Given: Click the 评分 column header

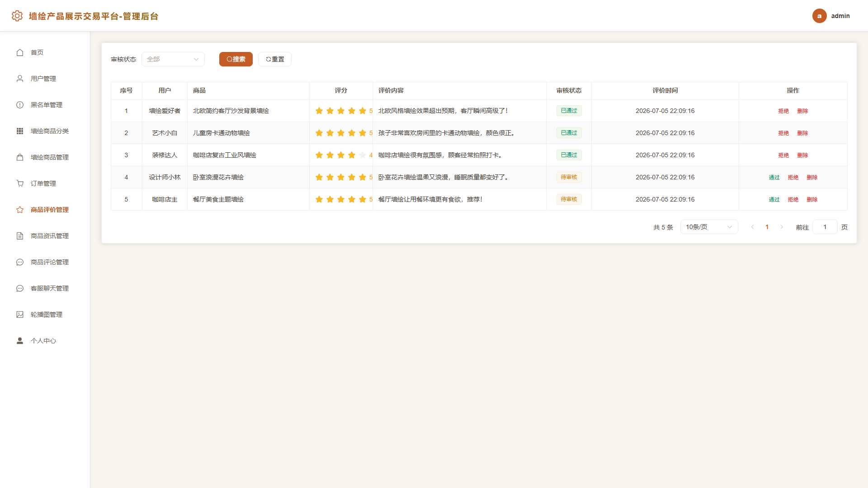Looking at the screenshot, I should pyautogui.click(x=341, y=90).
